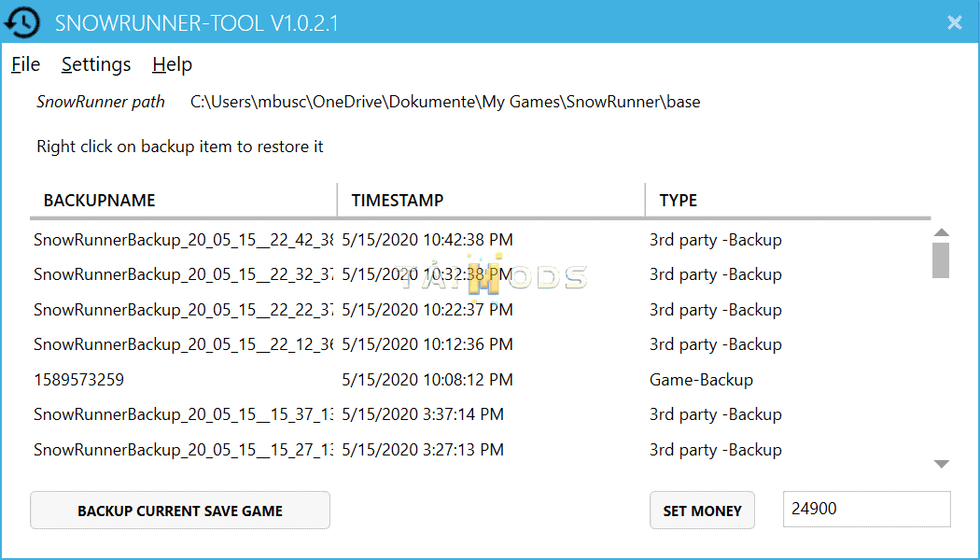This screenshot has height=560, width=980.
Task: Sort by the BACKUPNAME column header
Action: [x=99, y=200]
